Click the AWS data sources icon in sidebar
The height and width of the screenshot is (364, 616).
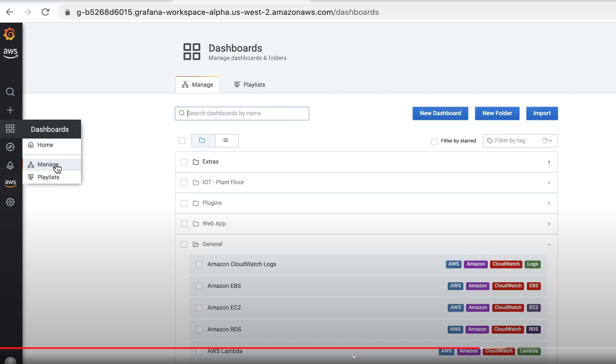tap(10, 183)
